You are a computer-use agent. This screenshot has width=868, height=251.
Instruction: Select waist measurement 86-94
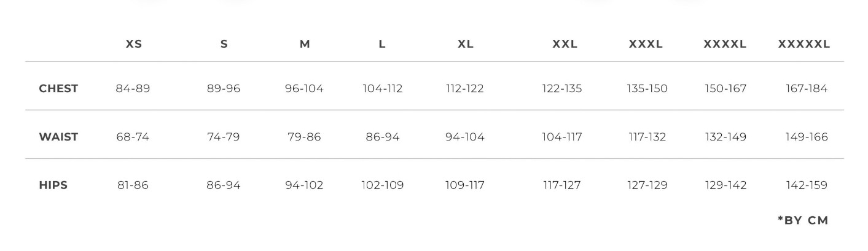pos(383,137)
